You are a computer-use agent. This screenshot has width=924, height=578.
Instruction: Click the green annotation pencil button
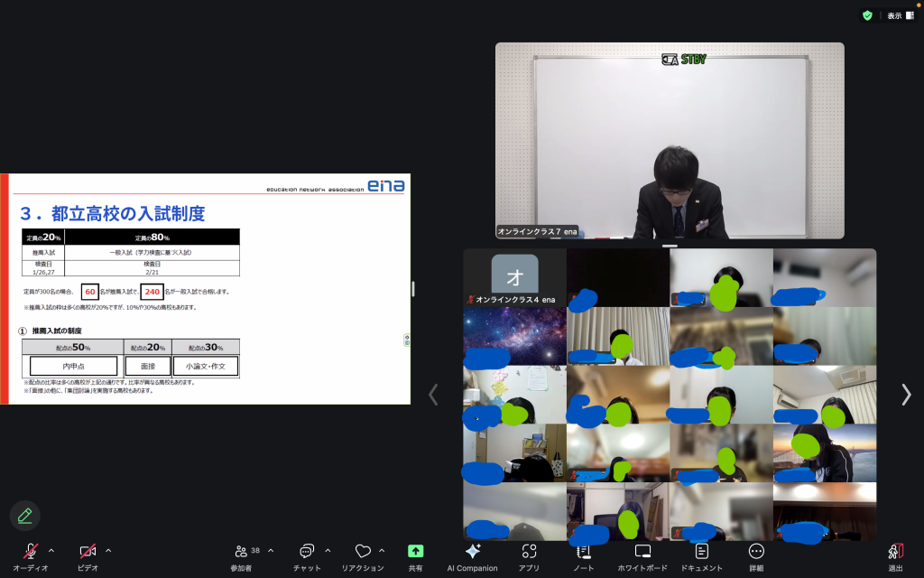click(x=24, y=515)
